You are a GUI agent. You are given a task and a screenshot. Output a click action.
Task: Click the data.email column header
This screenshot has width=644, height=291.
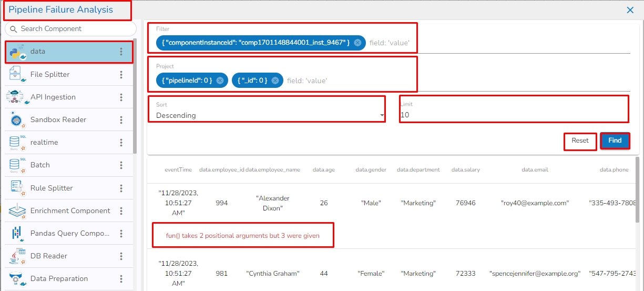(x=535, y=170)
